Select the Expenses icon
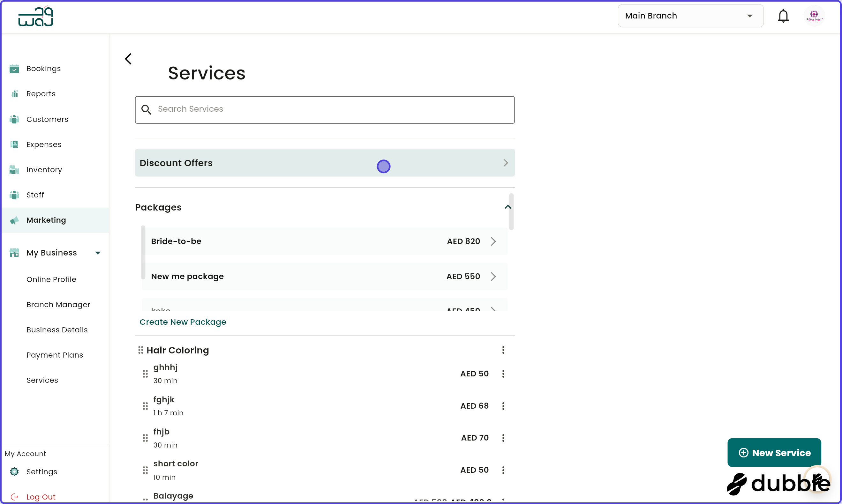Image resolution: width=842 pixels, height=504 pixels. tap(14, 144)
